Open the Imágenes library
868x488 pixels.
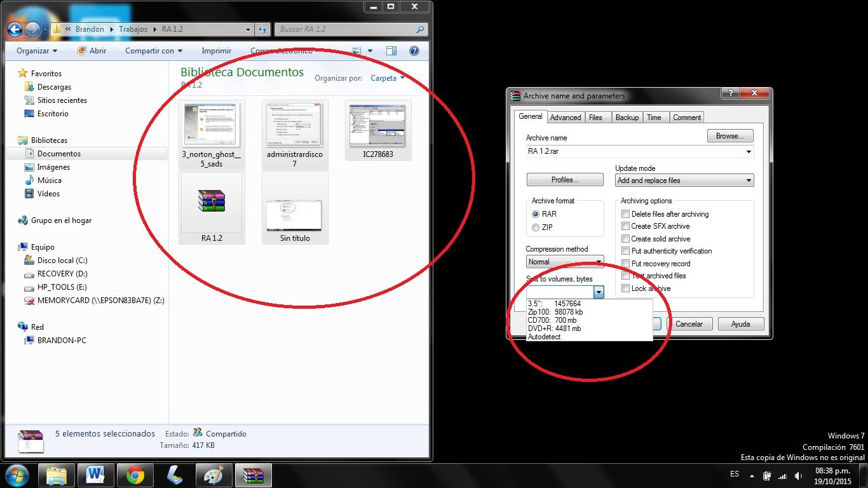53,167
